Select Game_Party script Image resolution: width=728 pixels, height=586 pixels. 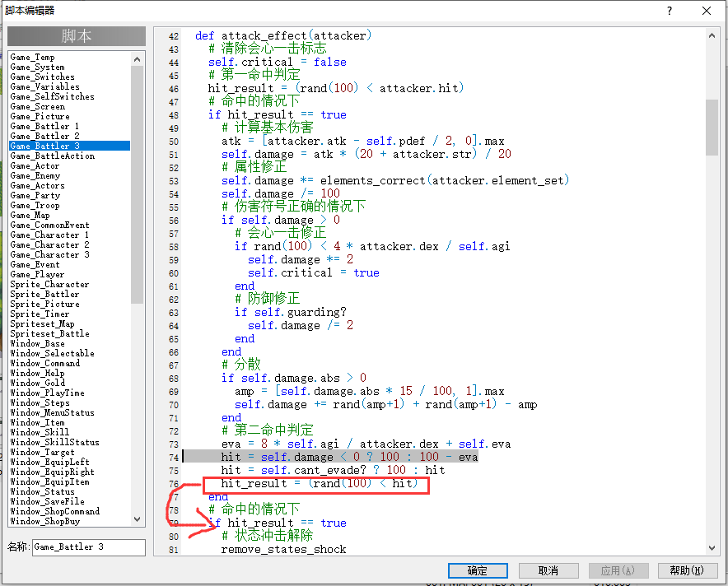coord(35,195)
